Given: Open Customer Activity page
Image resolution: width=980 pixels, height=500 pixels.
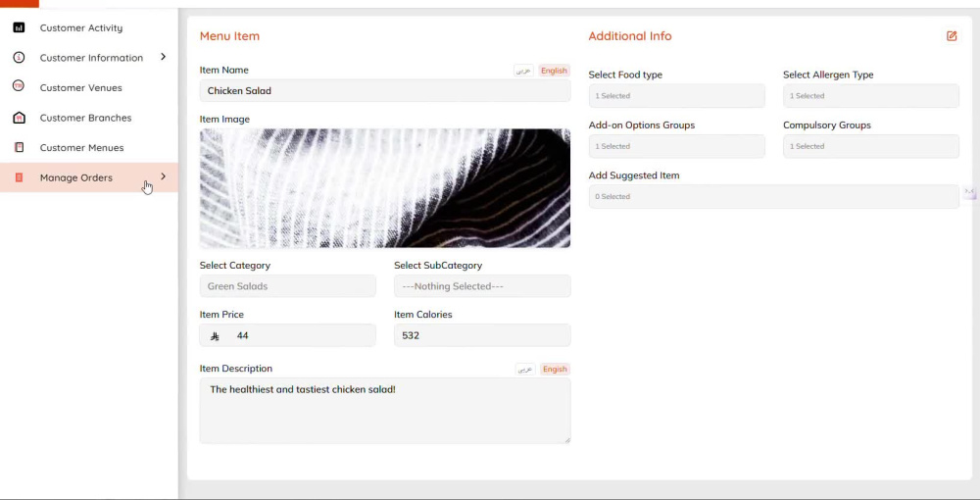Looking at the screenshot, I should coord(81,27).
